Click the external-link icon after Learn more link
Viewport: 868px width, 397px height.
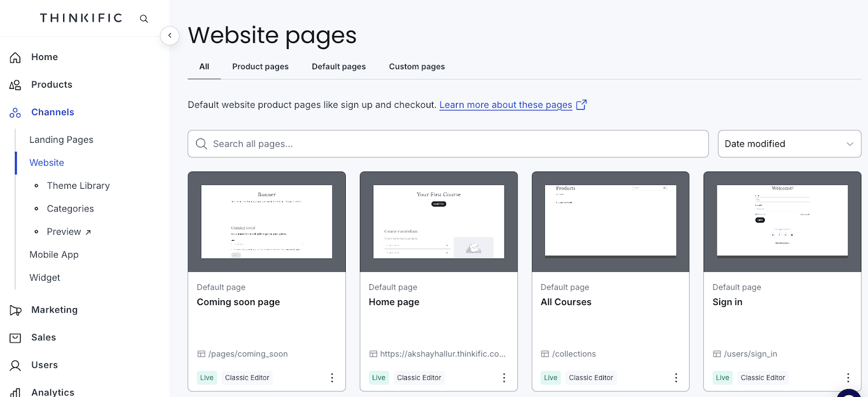pos(581,104)
